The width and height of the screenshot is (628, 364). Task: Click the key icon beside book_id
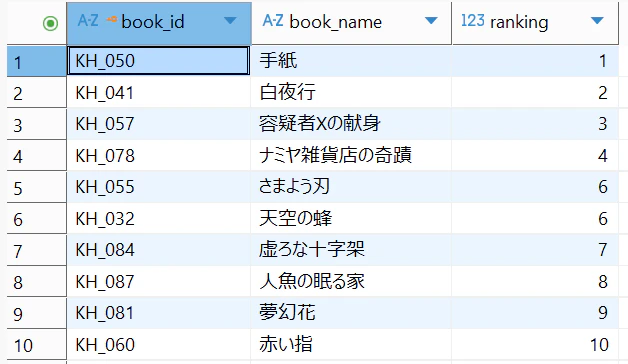112,18
